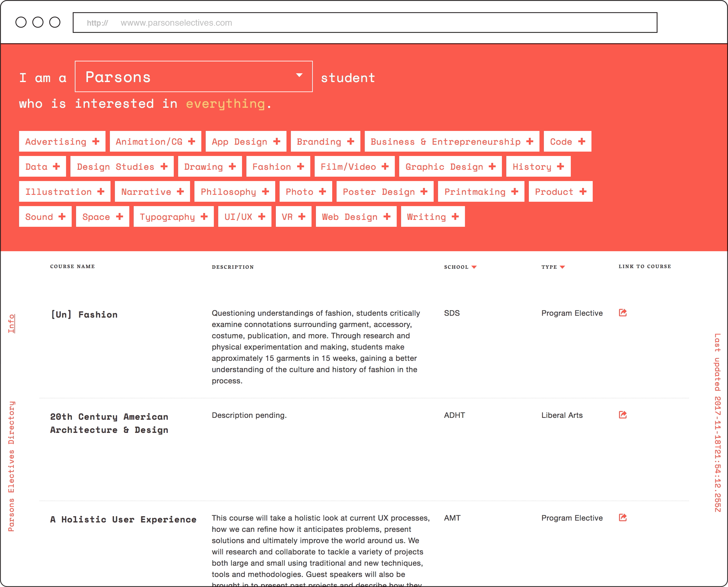Click the A Holistic User Experience title
The image size is (728, 587).
coord(123,519)
